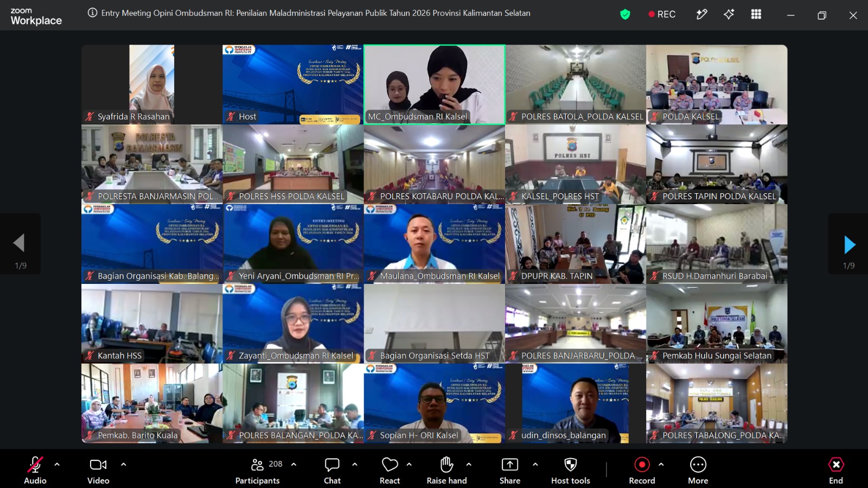Open the AI Companion sparkle icon
Viewport: 868px width, 488px height.
729,15
